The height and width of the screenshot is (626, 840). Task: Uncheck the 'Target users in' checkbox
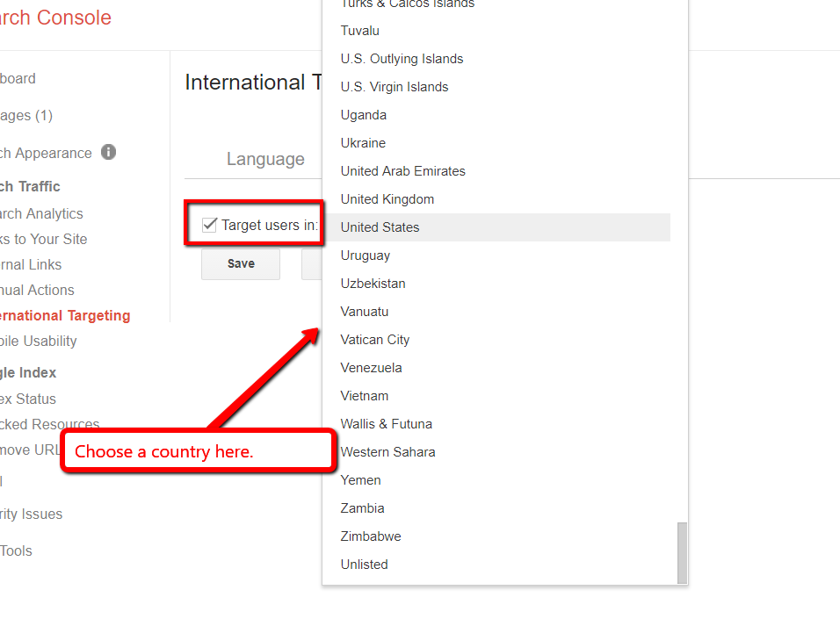[208, 225]
